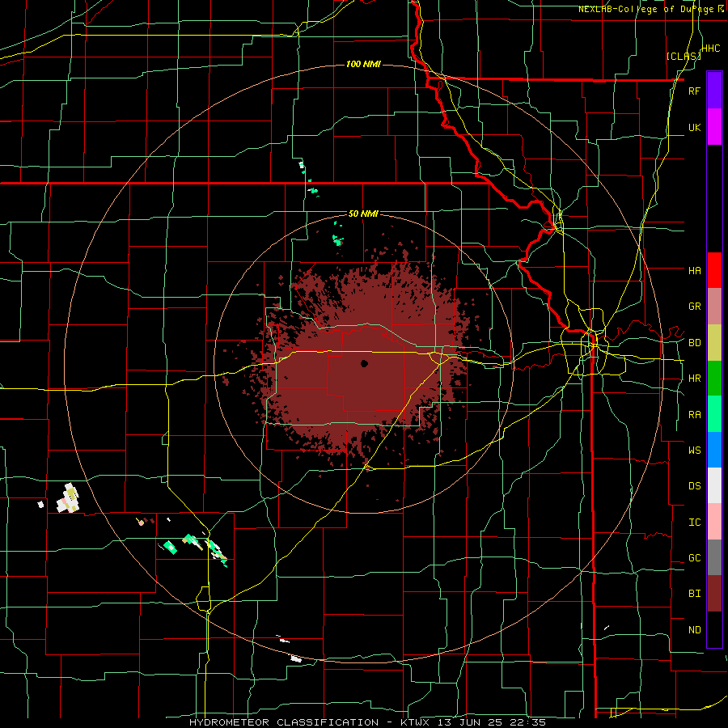Click the red HA hail legend swatch
This screenshot has width=728, height=728.
[x=714, y=270]
